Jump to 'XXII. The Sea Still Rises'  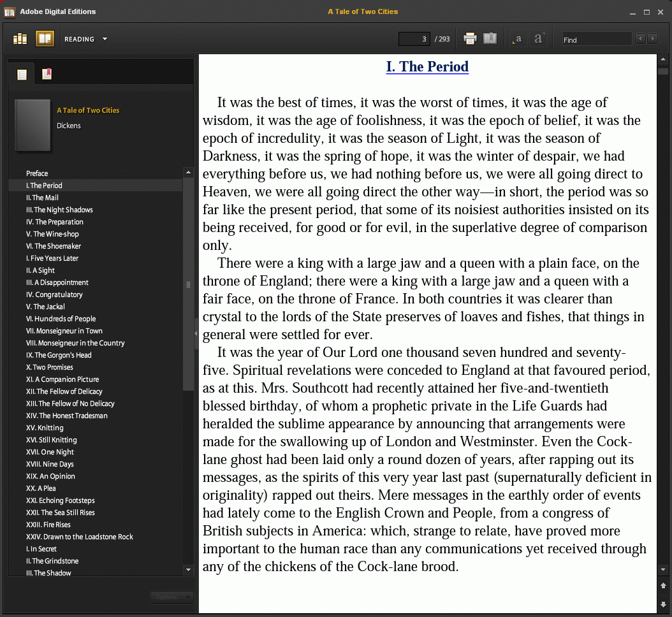(x=61, y=512)
